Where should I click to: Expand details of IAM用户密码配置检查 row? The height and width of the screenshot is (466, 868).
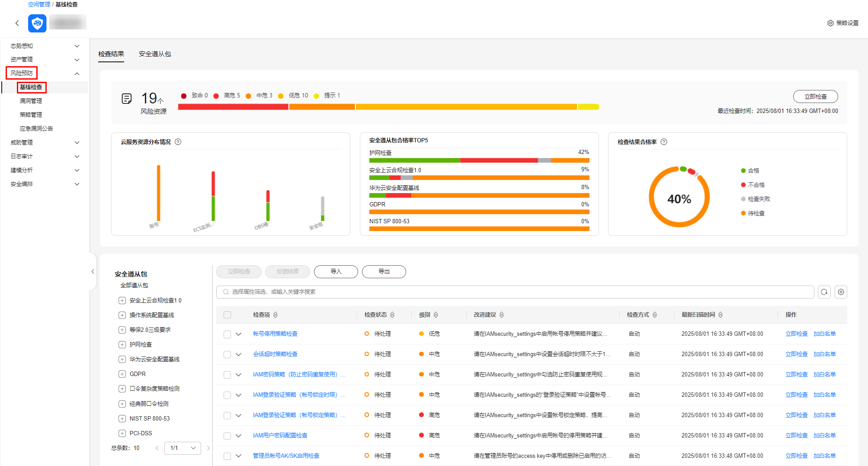pyautogui.click(x=238, y=436)
